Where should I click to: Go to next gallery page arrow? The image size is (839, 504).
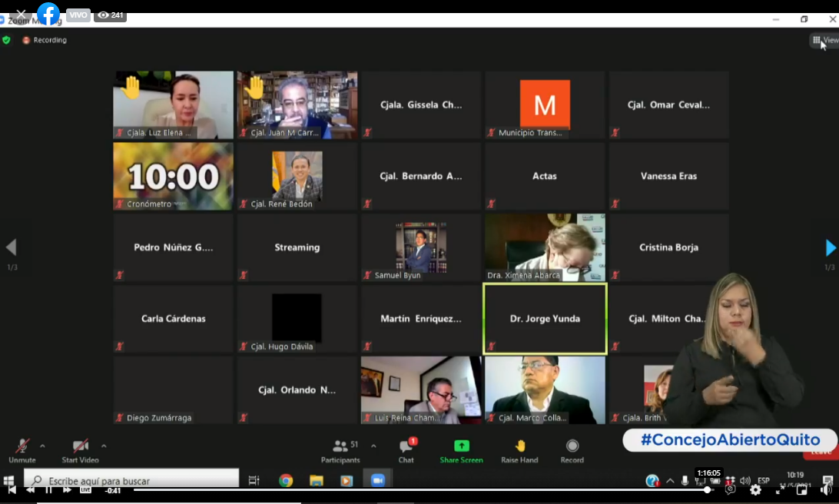(x=830, y=247)
